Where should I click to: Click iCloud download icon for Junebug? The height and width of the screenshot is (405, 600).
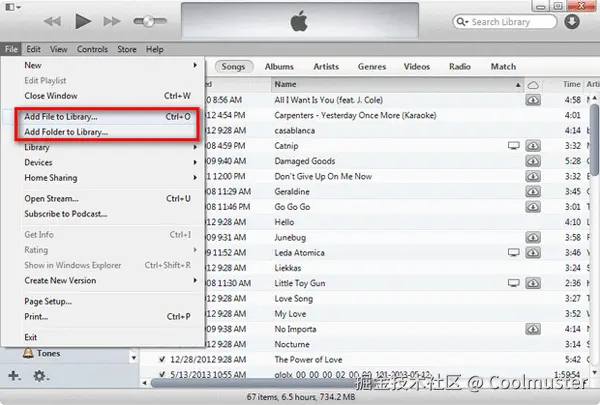coord(533,237)
